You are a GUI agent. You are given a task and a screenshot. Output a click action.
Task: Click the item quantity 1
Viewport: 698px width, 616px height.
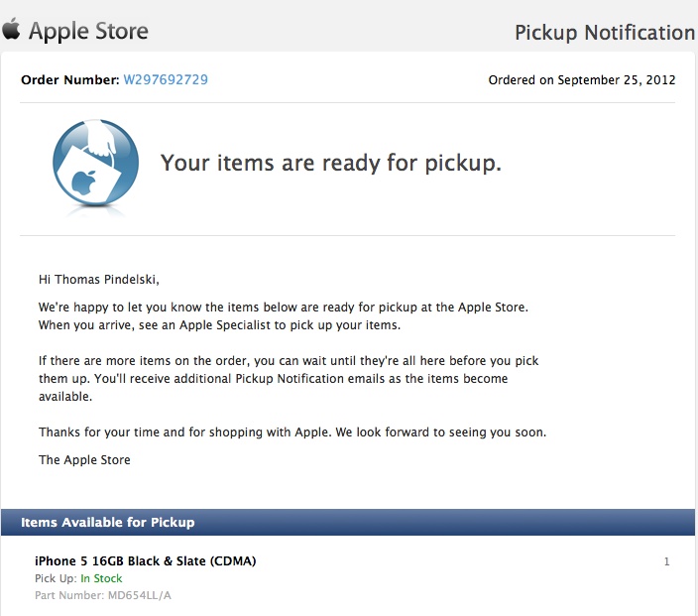pos(667,561)
